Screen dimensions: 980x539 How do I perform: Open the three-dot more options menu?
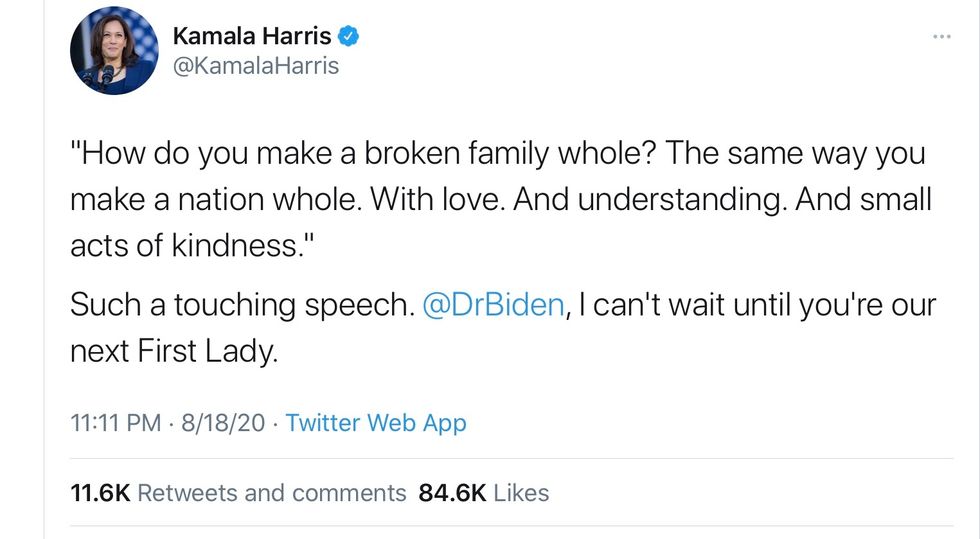point(941,37)
